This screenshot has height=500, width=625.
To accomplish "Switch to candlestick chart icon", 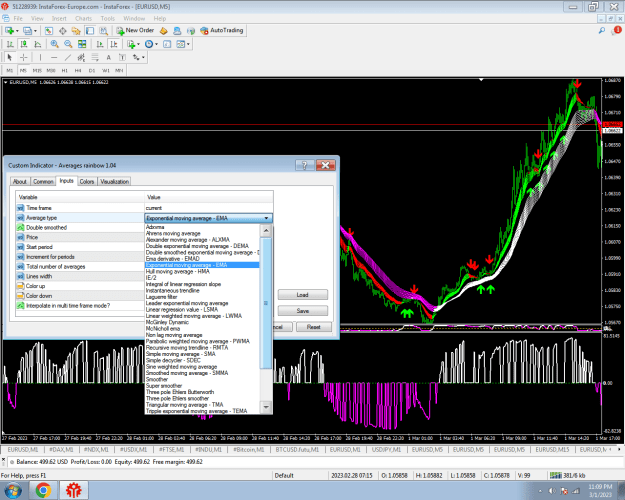I will pyautogui.click(x=24, y=44).
